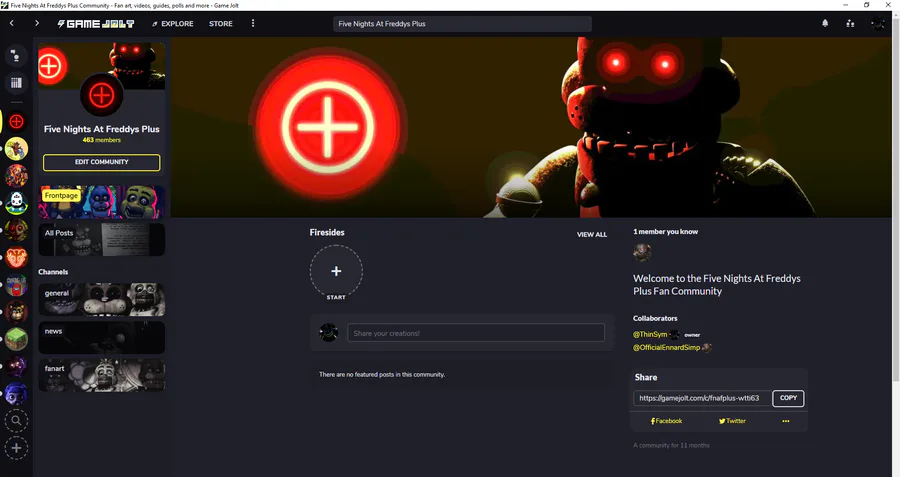Screen dimensions: 900x477
Task: Click the community banner header image
Action: 532,127
